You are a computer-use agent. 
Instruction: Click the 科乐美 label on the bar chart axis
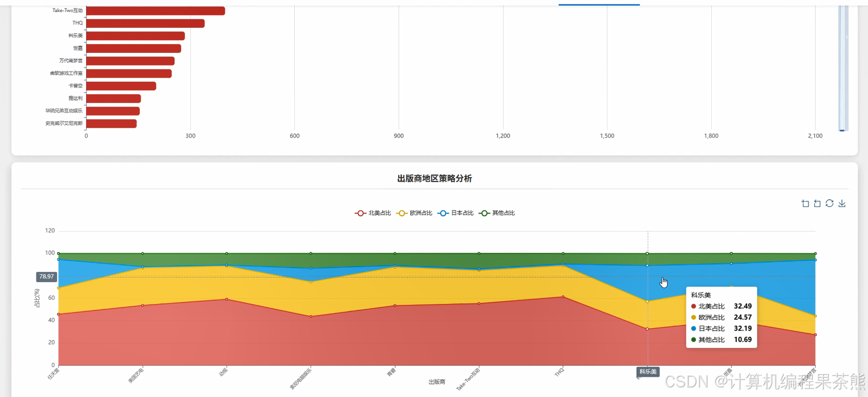(x=75, y=35)
